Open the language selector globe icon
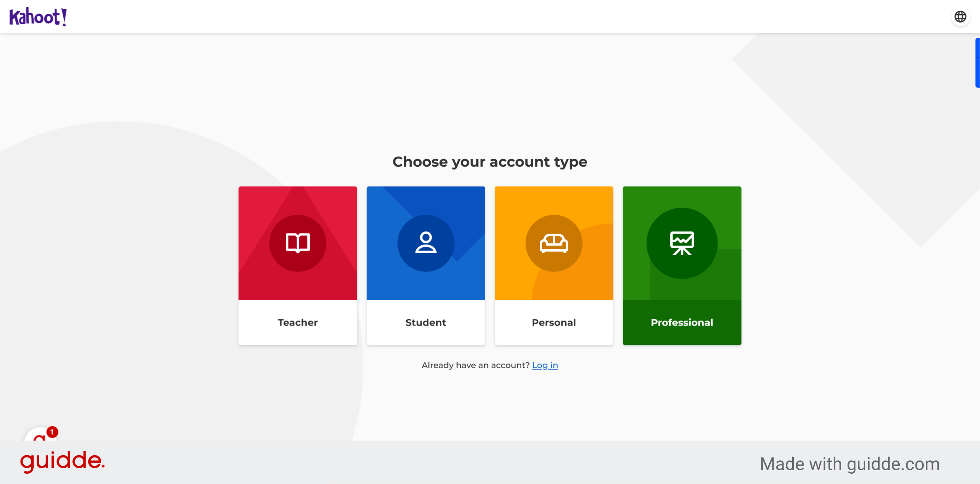Screen dimensions: 980x484 click(x=960, y=16)
